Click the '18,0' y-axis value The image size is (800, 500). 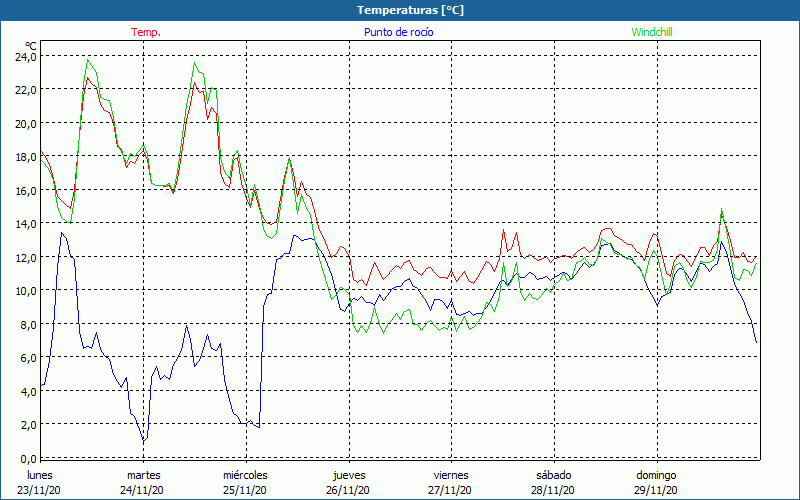point(26,157)
